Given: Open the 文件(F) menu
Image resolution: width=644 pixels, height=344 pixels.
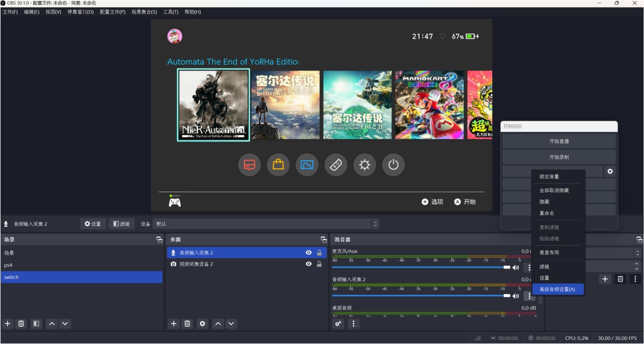Looking at the screenshot, I should (x=10, y=12).
